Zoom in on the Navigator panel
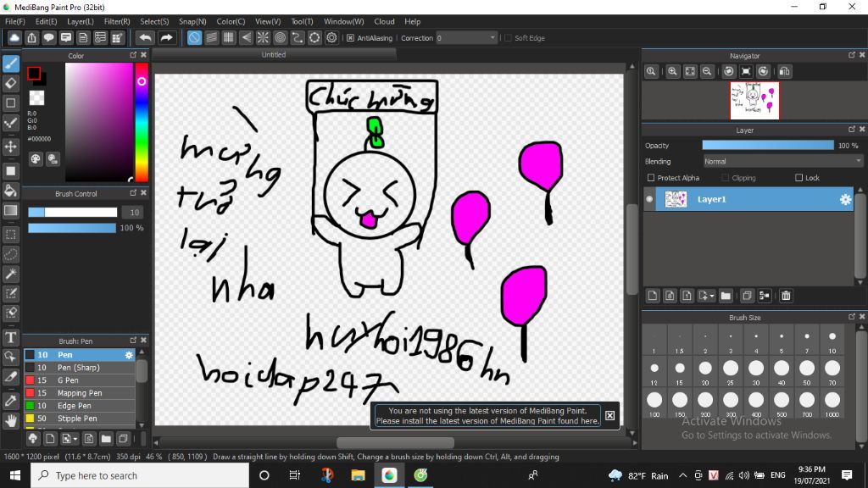 [672, 71]
